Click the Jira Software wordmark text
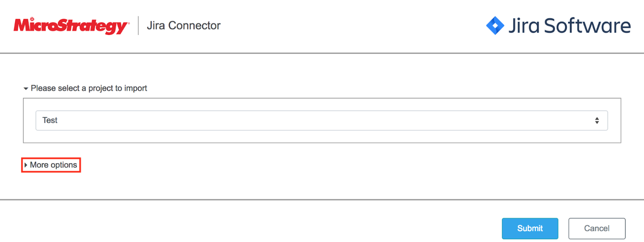Viewport: 644px width, 242px height. click(x=569, y=26)
